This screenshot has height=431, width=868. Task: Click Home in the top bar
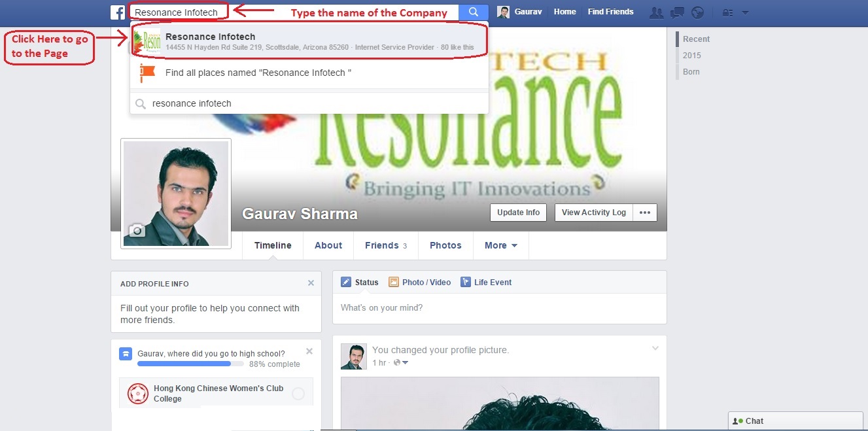tap(564, 12)
